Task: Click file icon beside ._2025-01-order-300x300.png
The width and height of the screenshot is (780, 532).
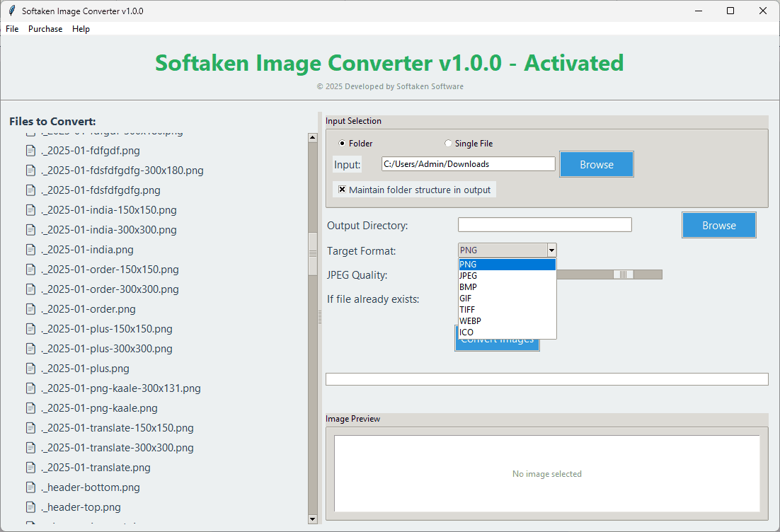Action: [31, 289]
